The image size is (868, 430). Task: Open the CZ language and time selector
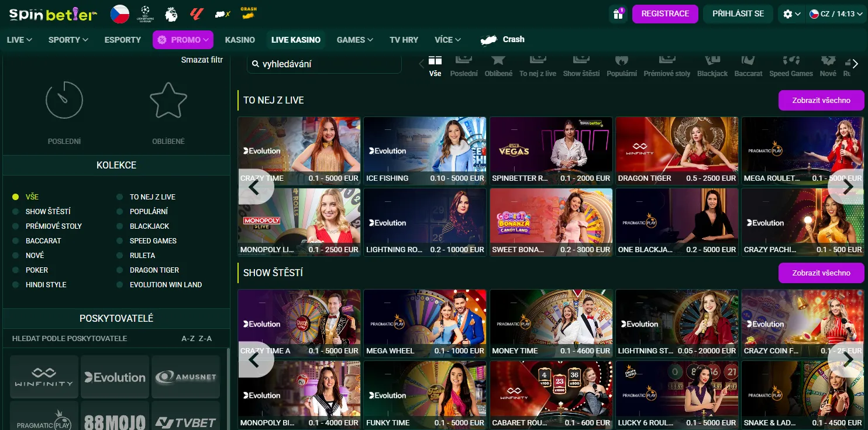836,14
